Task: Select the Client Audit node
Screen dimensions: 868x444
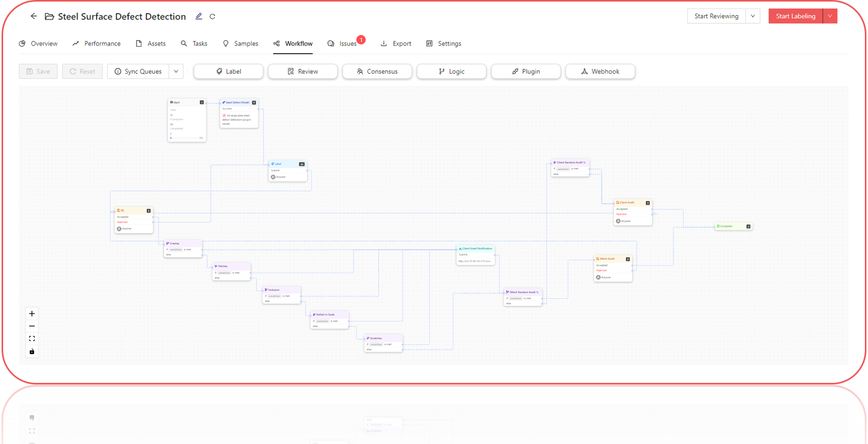Action: 633,212
